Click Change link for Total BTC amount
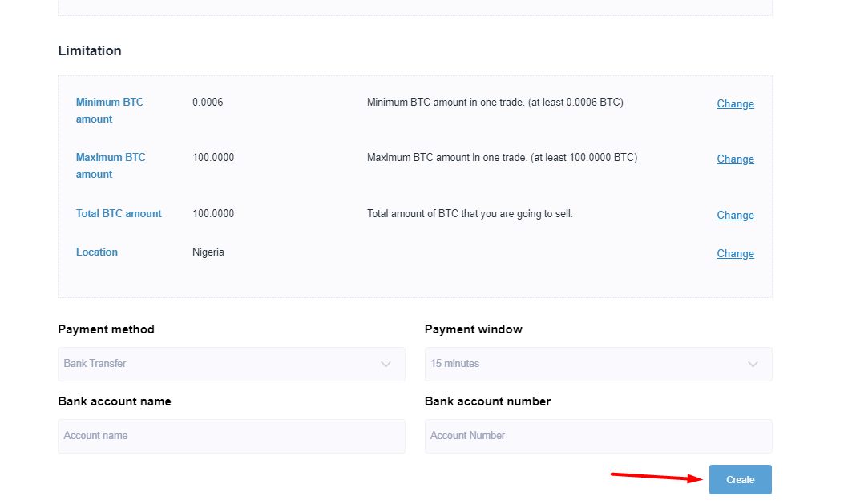Image resolution: width=860 pixels, height=504 pixels. [x=735, y=216]
